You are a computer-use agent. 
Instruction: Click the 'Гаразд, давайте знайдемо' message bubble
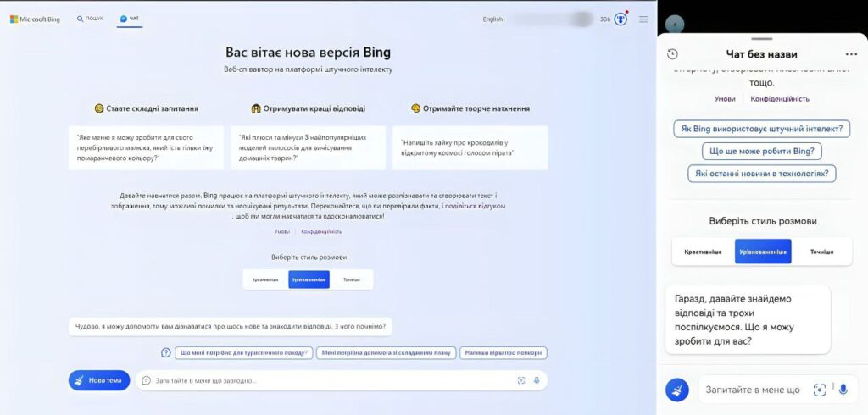[x=748, y=320]
